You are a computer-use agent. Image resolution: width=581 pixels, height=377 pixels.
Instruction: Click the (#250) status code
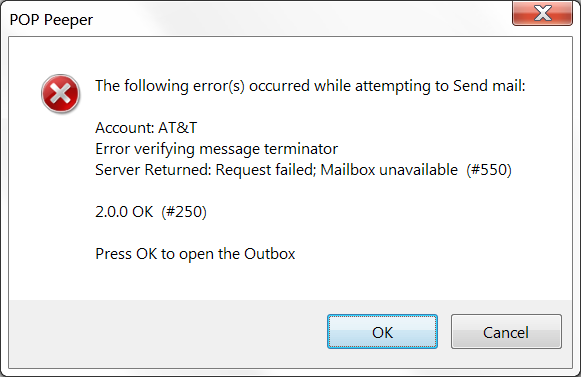(x=184, y=212)
